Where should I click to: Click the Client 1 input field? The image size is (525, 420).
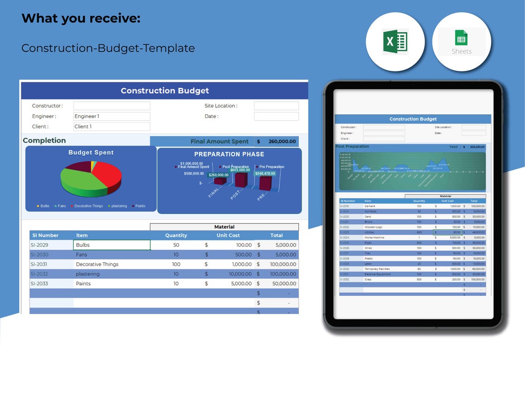pos(111,126)
